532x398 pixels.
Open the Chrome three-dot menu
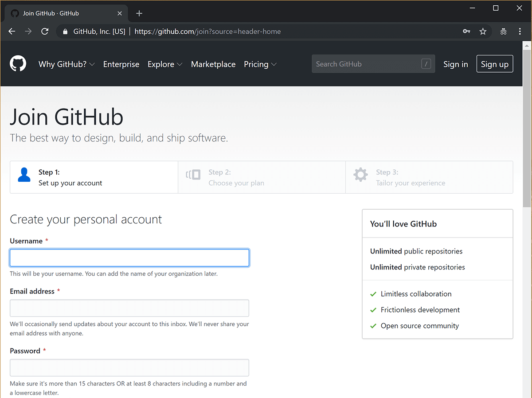pos(520,31)
